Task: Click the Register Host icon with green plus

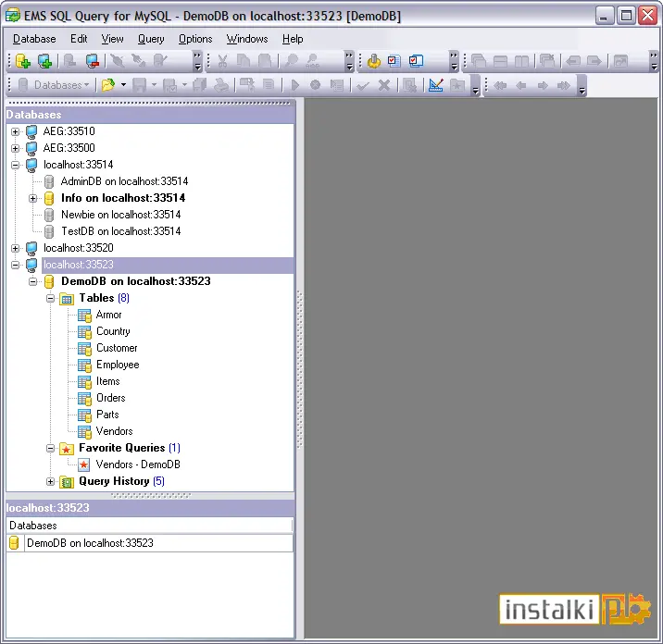Action: click(x=44, y=61)
